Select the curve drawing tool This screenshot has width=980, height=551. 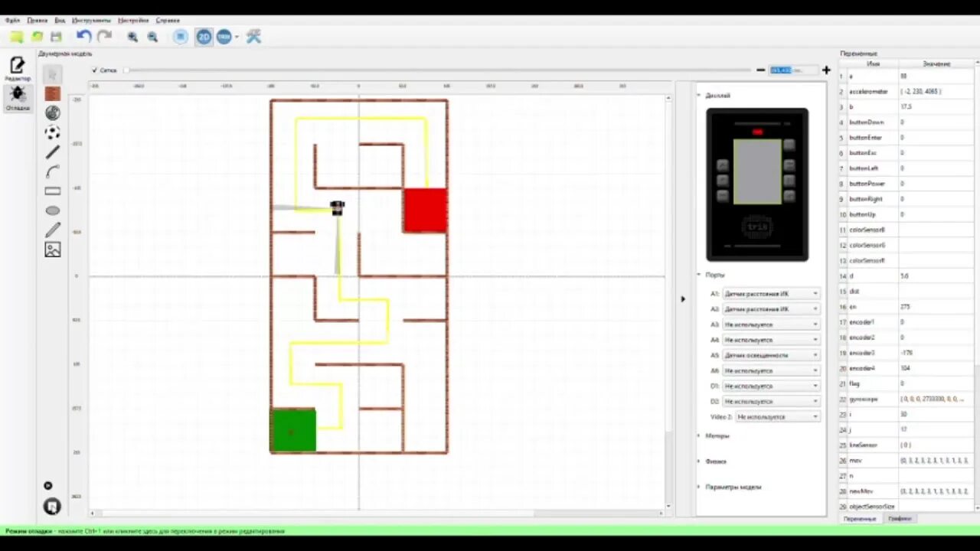tap(52, 171)
